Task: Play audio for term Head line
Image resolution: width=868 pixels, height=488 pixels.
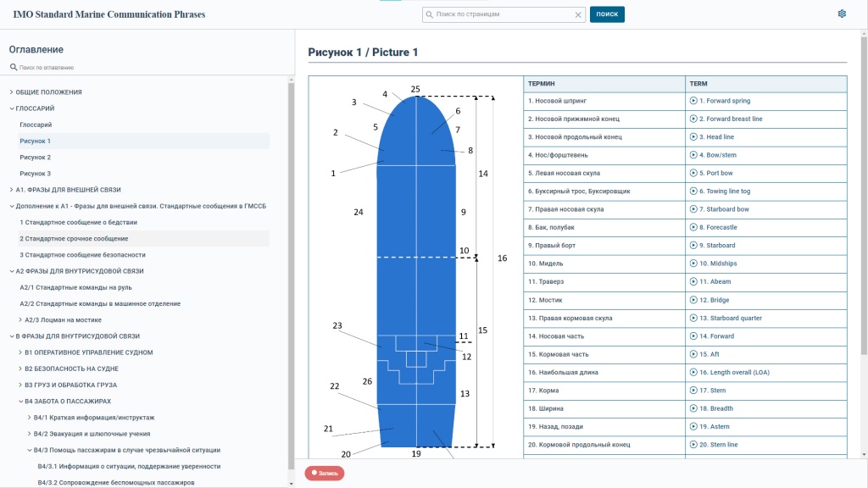Action: pyautogui.click(x=693, y=137)
